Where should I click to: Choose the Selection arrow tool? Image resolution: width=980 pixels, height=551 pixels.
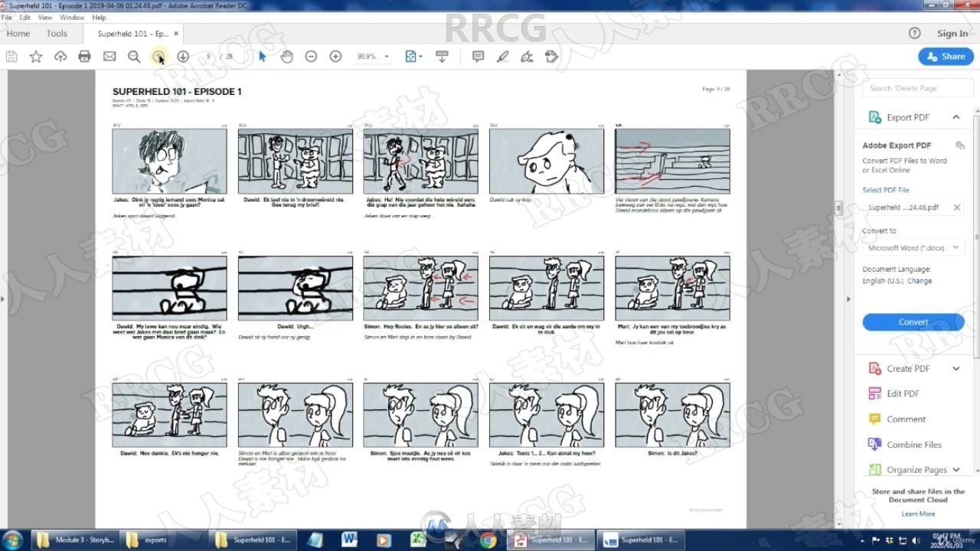coord(263,57)
